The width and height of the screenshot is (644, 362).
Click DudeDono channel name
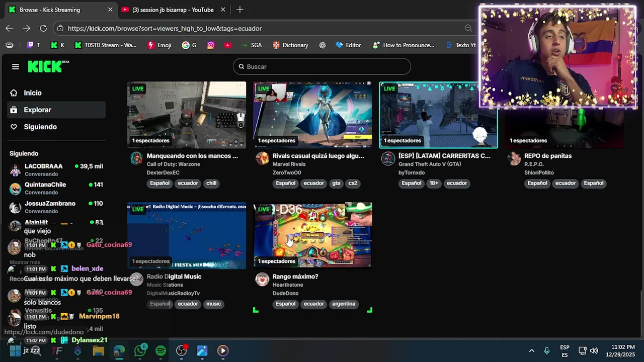285,293
